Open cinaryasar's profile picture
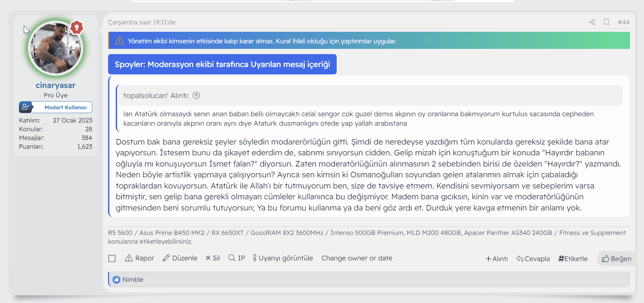 click(56, 48)
